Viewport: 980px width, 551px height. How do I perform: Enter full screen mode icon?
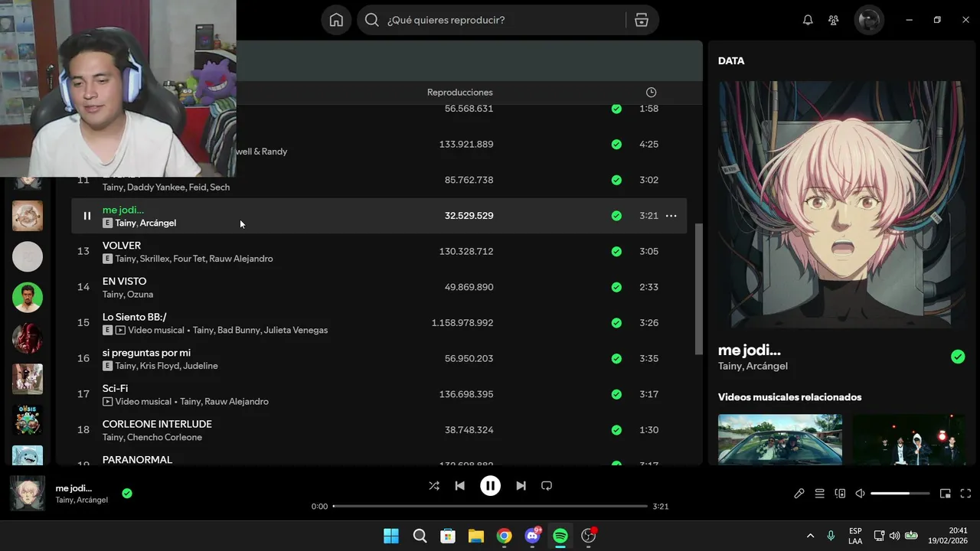(965, 494)
